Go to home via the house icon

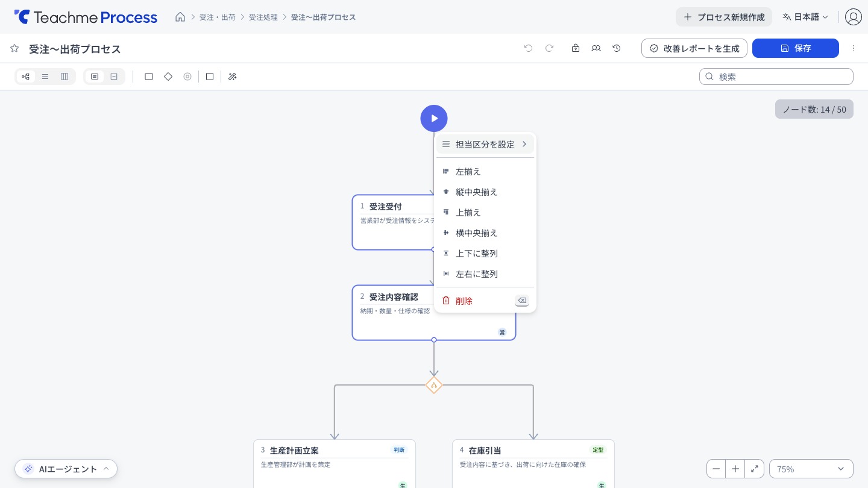180,17
